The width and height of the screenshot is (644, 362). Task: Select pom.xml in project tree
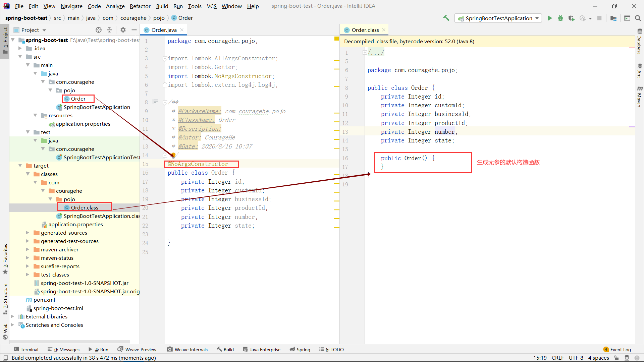pos(44,300)
